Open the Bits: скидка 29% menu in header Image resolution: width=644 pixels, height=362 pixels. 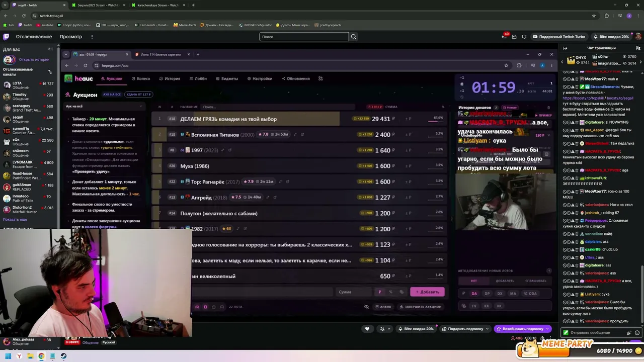click(x=611, y=37)
